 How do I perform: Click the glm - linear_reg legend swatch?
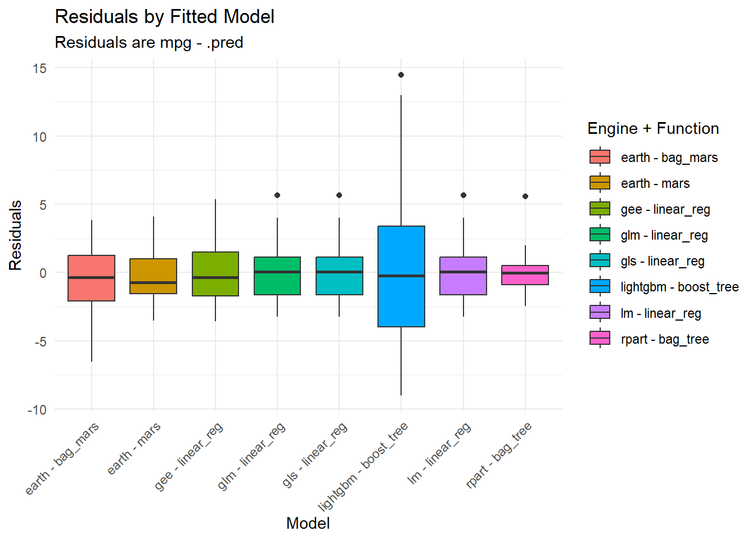(x=600, y=235)
